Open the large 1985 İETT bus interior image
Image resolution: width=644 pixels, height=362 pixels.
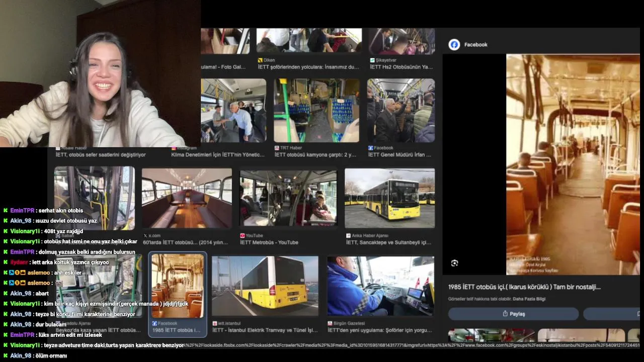(x=573, y=164)
